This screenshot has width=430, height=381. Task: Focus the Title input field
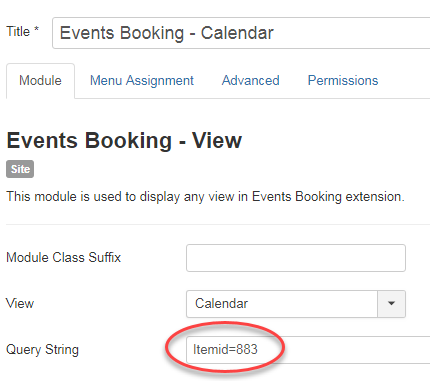point(241,33)
